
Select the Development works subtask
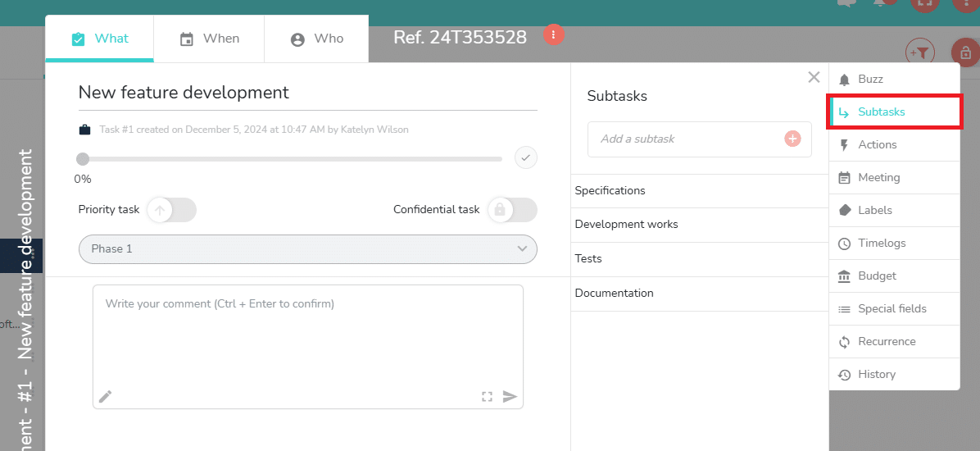pos(700,225)
